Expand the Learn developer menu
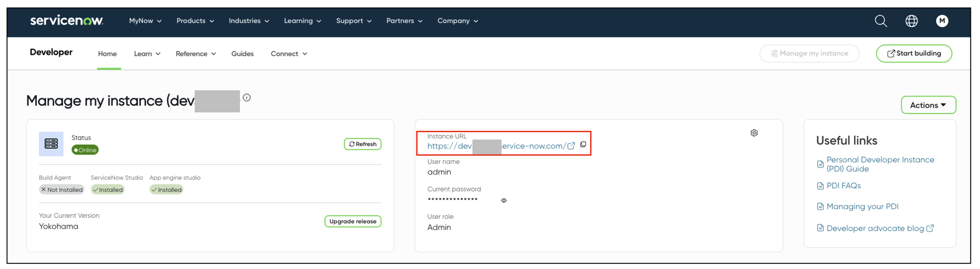 (147, 54)
